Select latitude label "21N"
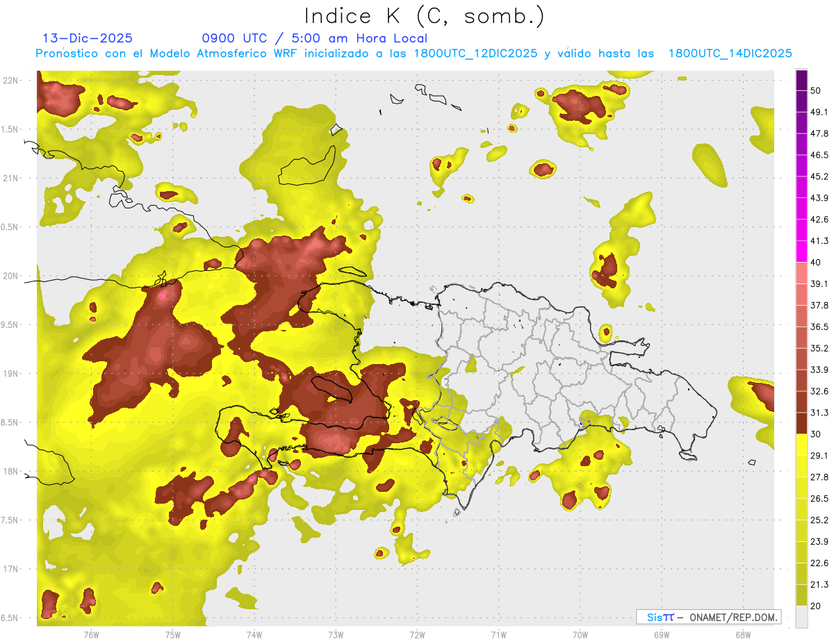Screen dimensions: 834x644 tap(10, 178)
